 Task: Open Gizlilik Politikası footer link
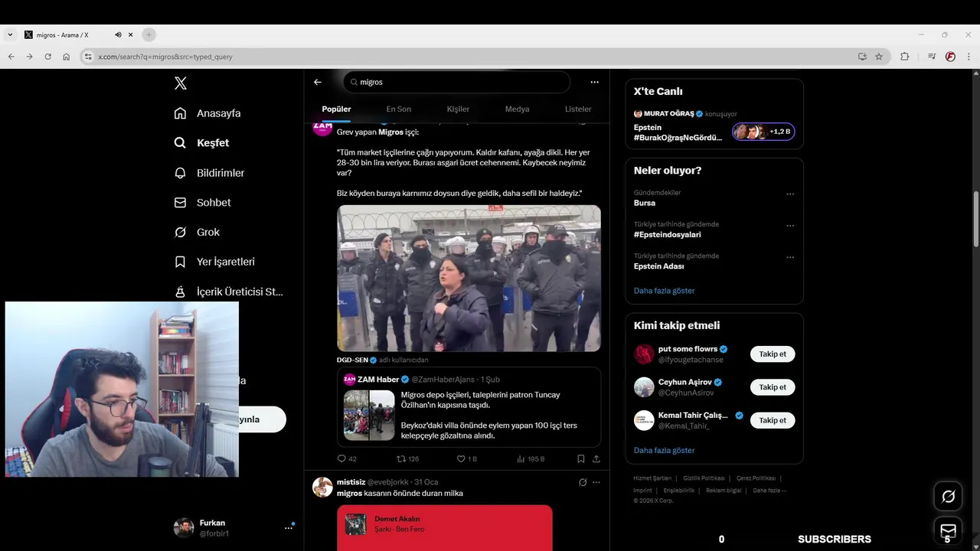click(704, 478)
